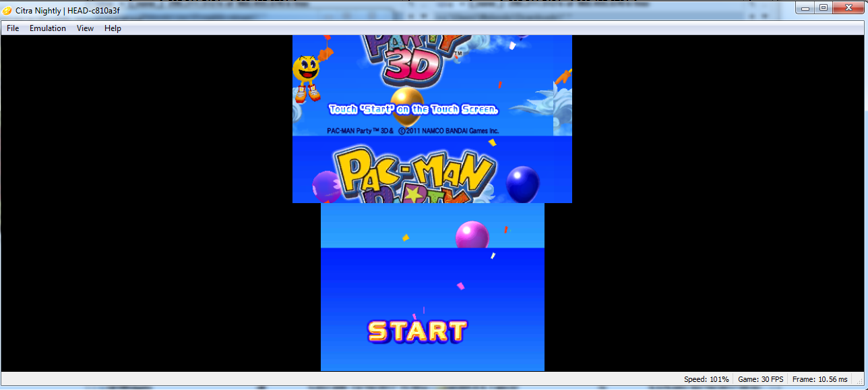Click the 'Touch Start on the Touch Screen' text
Viewport: 868px width, 390px height.
point(414,109)
